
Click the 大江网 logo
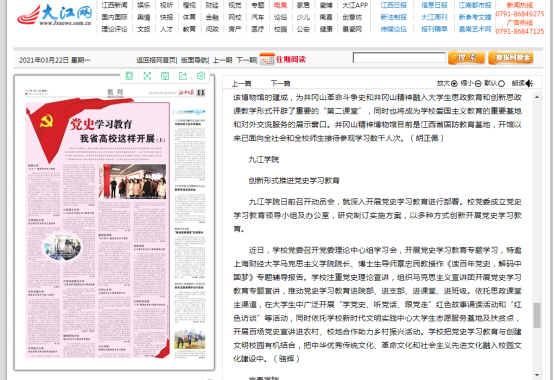(55, 15)
